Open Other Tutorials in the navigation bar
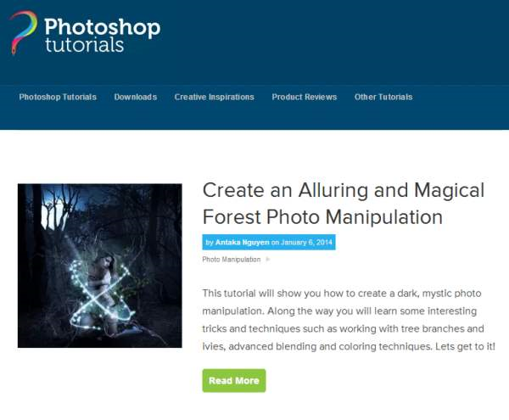Screen dimensions: 509x420 point(383,97)
